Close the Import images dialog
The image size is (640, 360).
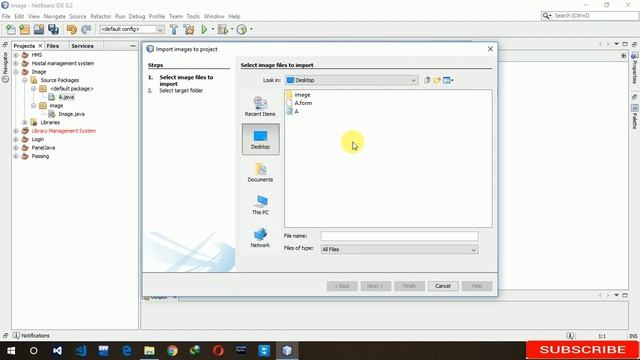point(490,49)
